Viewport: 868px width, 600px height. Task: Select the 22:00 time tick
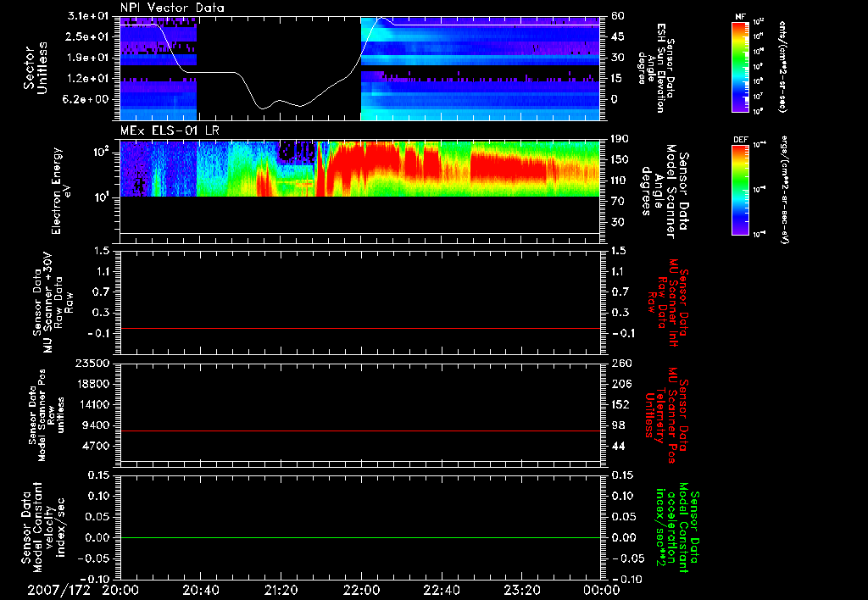pos(361,590)
